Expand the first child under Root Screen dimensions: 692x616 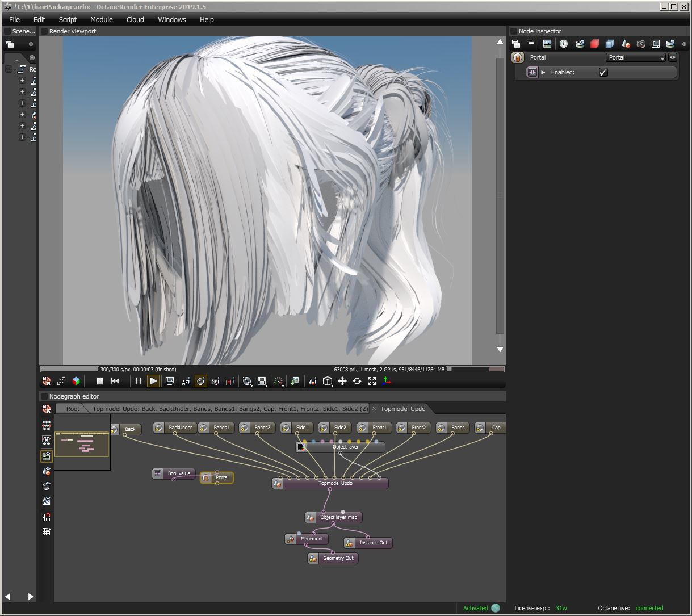pyautogui.click(x=22, y=81)
